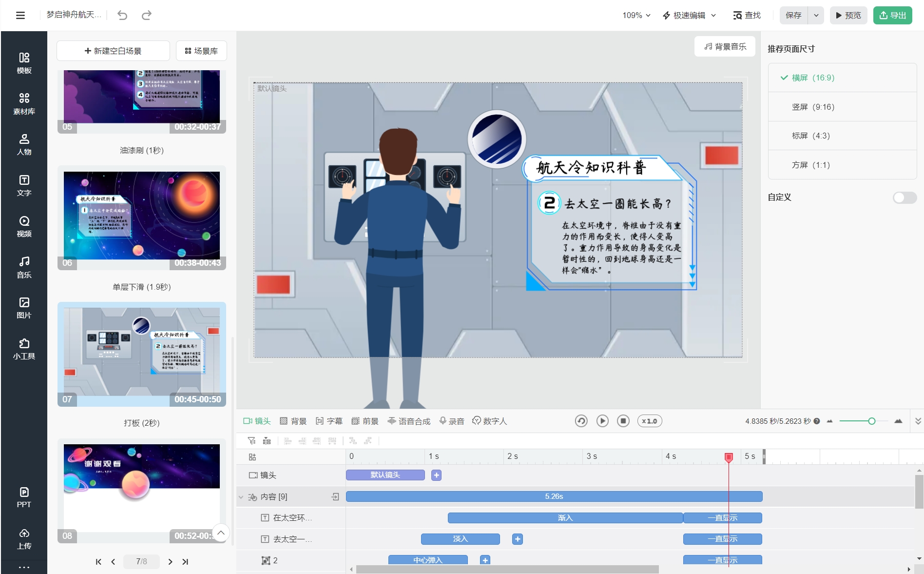Collapse the 内容 [9] layer group

tap(241, 497)
